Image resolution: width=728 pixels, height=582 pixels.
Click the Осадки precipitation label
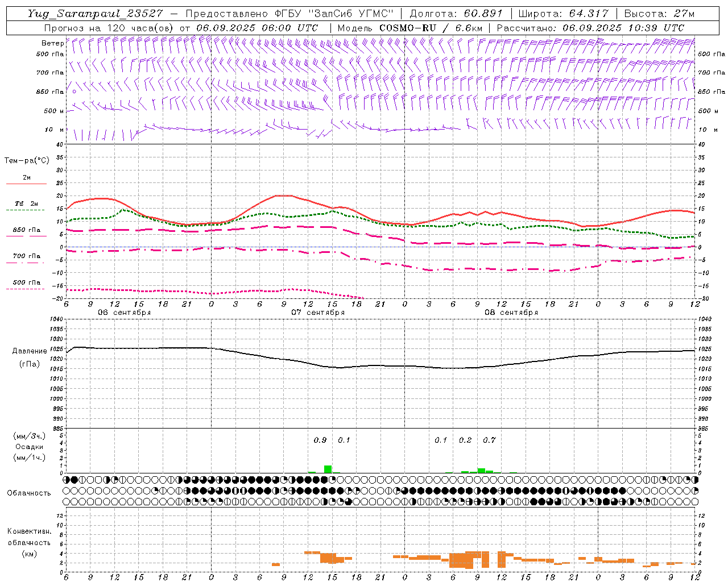click(x=29, y=447)
